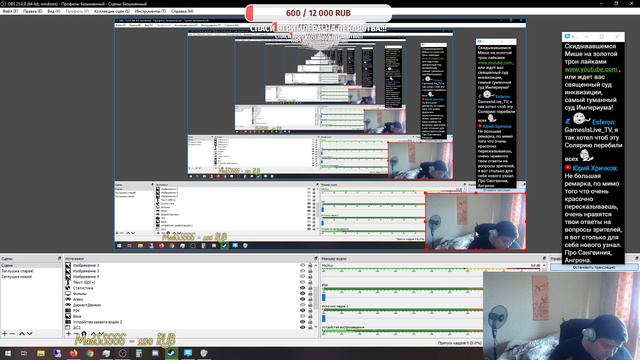Launch Firefox from the taskbar
The image size is (640, 360).
[x=73, y=353]
